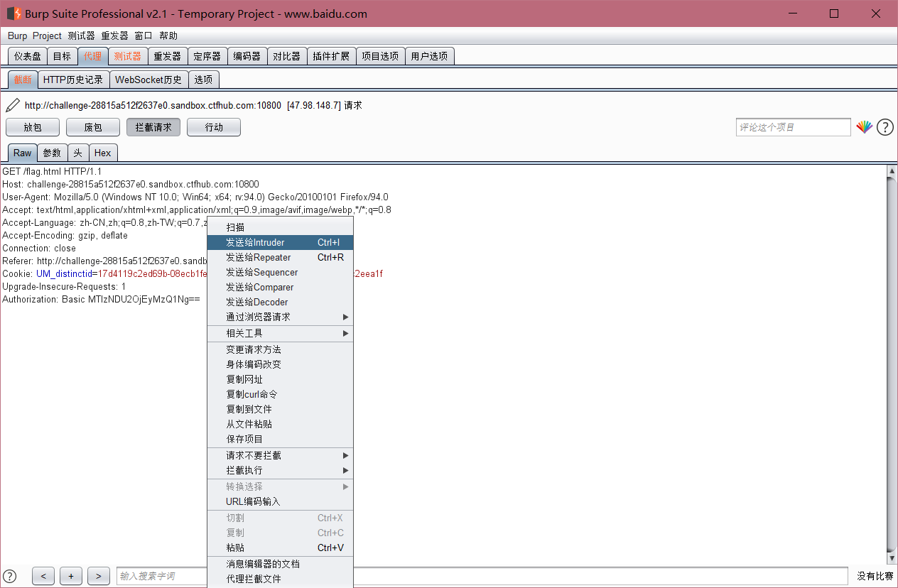The height and width of the screenshot is (588, 898).
Task: Click the previous search match arrow button
Action: (x=43, y=575)
